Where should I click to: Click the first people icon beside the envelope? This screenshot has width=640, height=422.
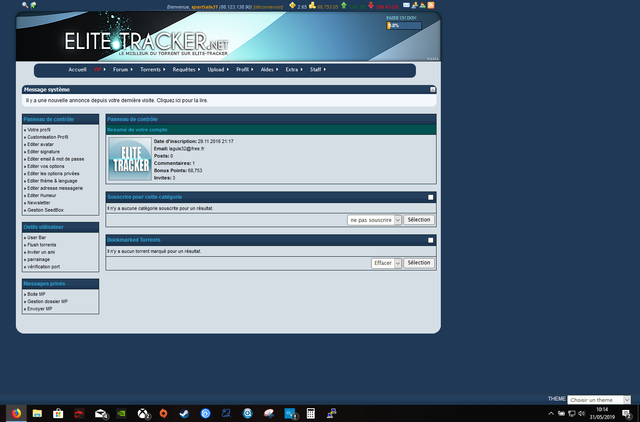[x=415, y=5]
